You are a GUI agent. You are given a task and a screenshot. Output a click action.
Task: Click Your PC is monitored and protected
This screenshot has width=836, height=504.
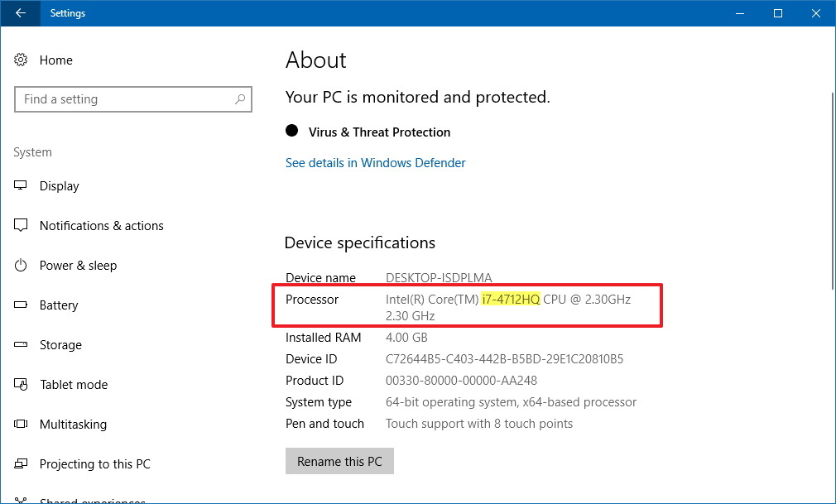point(417,97)
